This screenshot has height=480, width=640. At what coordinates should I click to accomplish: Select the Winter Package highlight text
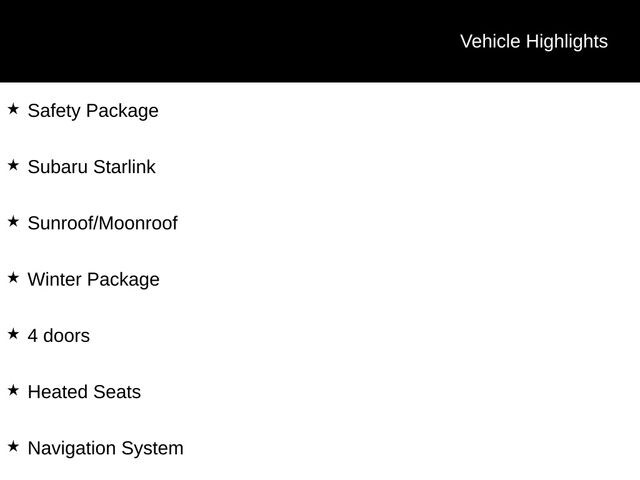[93, 280]
